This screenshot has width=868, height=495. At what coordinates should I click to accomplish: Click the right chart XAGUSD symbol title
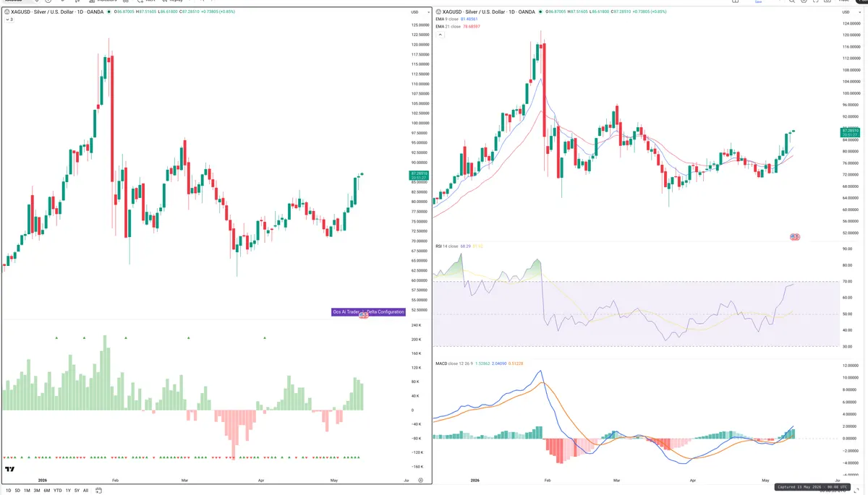coord(490,12)
